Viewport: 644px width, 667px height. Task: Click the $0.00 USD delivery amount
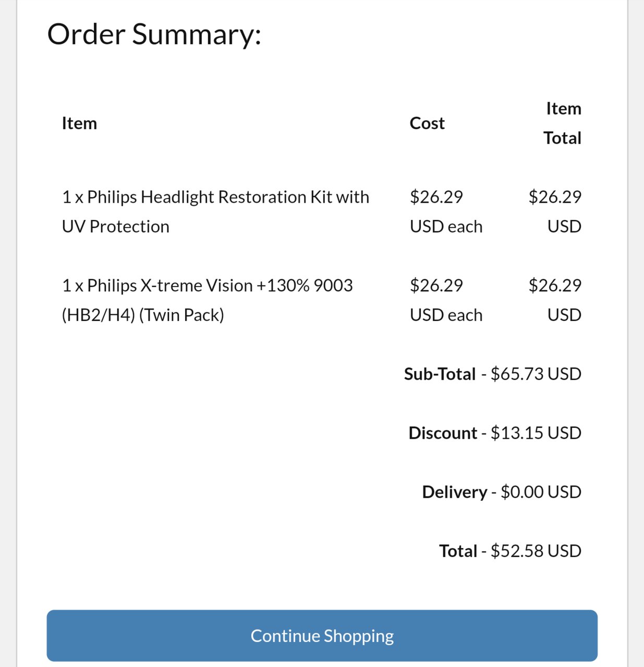point(541,492)
